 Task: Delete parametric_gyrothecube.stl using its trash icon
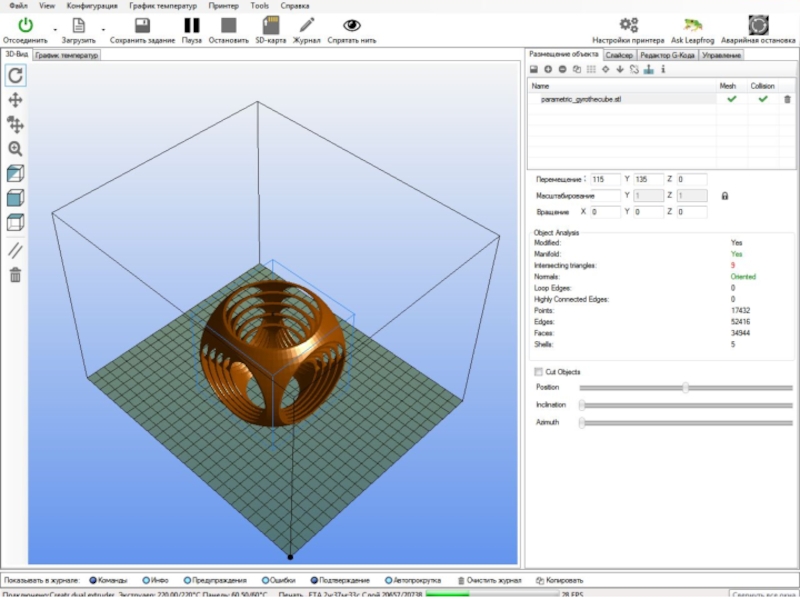tap(787, 99)
